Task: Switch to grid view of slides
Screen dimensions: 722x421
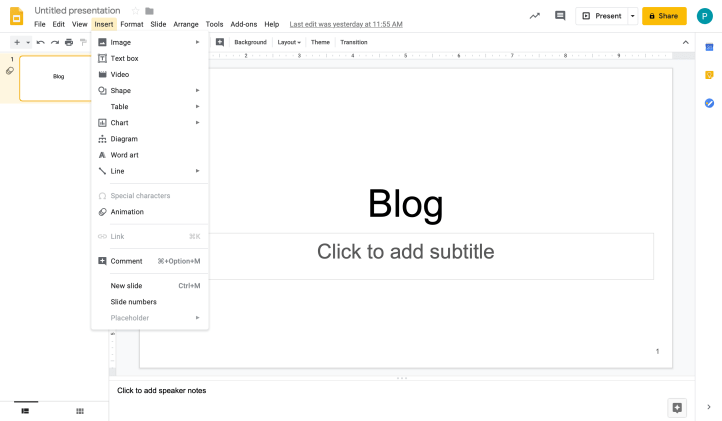Action: [x=80, y=411]
